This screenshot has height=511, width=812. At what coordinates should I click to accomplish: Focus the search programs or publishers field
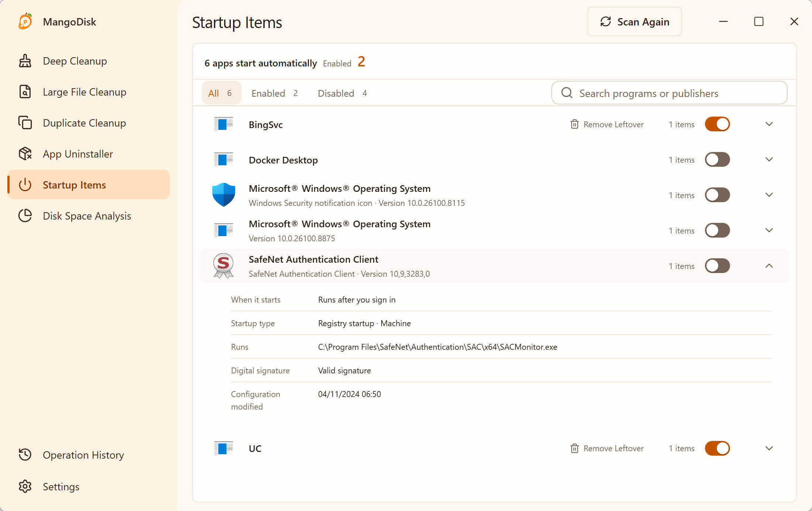pos(669,93)
